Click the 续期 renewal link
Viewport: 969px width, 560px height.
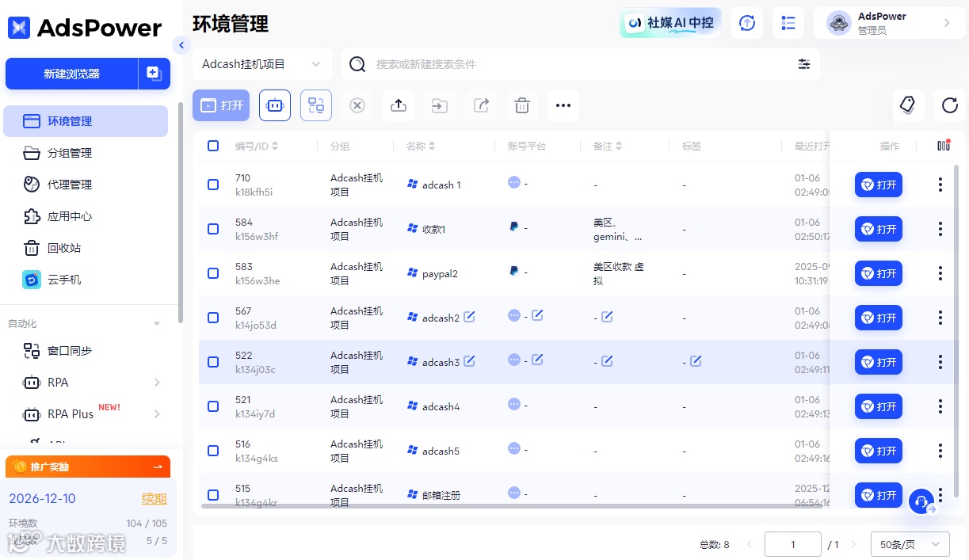[x=155, y=498]
